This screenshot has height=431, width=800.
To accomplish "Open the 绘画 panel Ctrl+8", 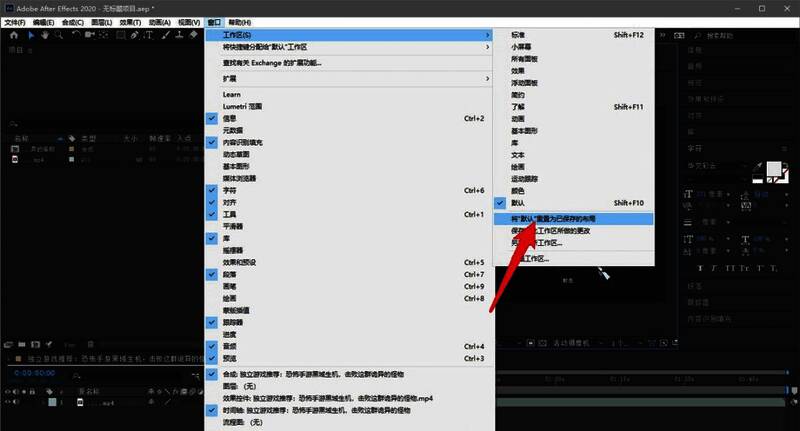I will 348,298.
